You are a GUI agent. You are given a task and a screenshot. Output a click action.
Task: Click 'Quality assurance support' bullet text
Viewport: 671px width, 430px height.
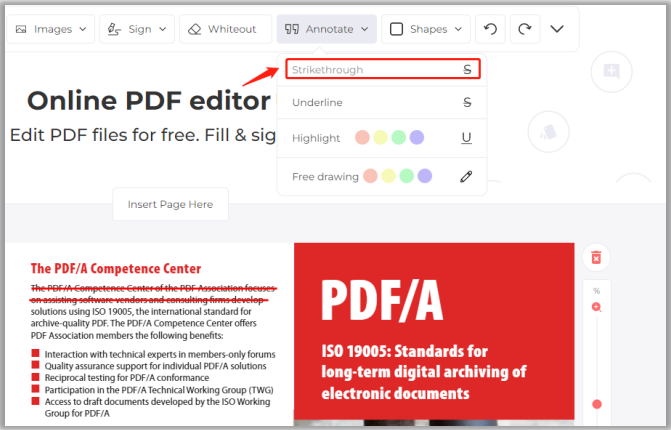[x=155, y=366]
